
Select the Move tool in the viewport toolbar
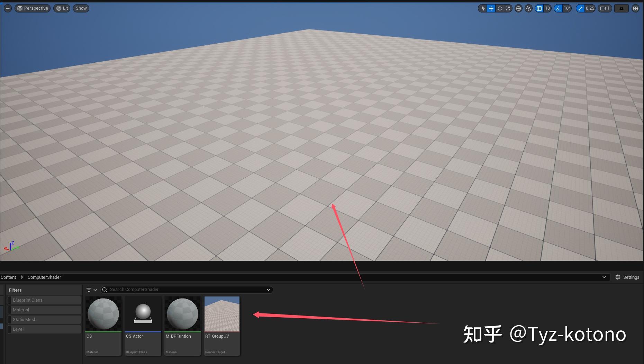click(x=491, y=8)
